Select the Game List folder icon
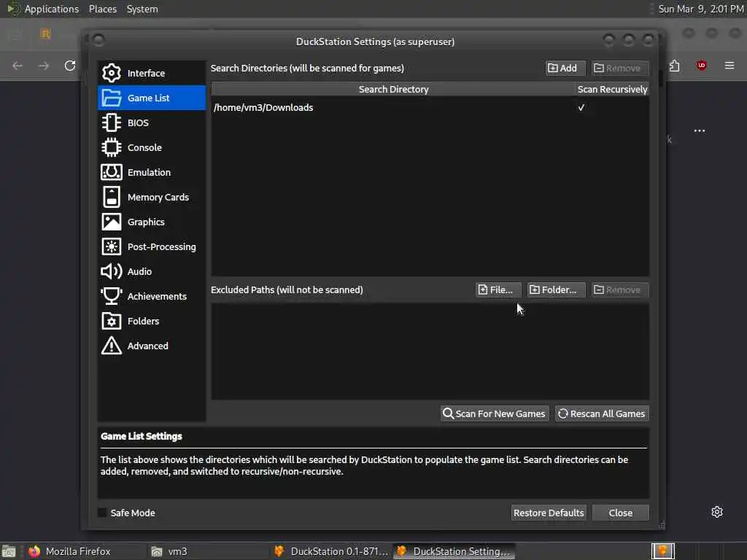This screenshot has width=747, height=560. point(112,98)
